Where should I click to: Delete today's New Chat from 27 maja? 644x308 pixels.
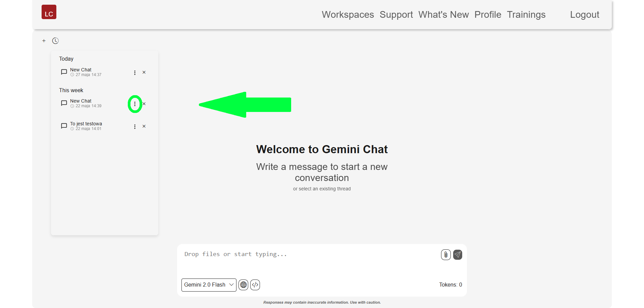[x=144, y=72]
